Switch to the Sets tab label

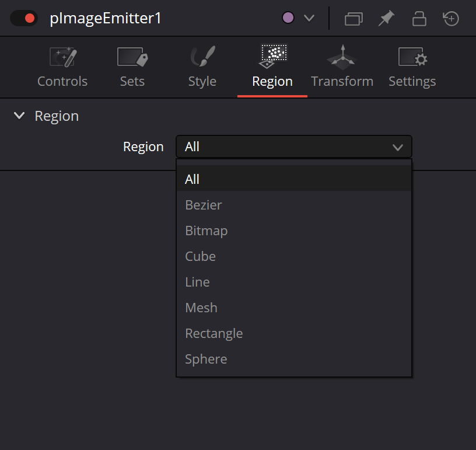tap(132, 81)
